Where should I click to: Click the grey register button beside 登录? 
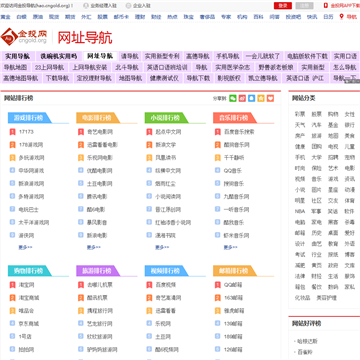[304, 6]
